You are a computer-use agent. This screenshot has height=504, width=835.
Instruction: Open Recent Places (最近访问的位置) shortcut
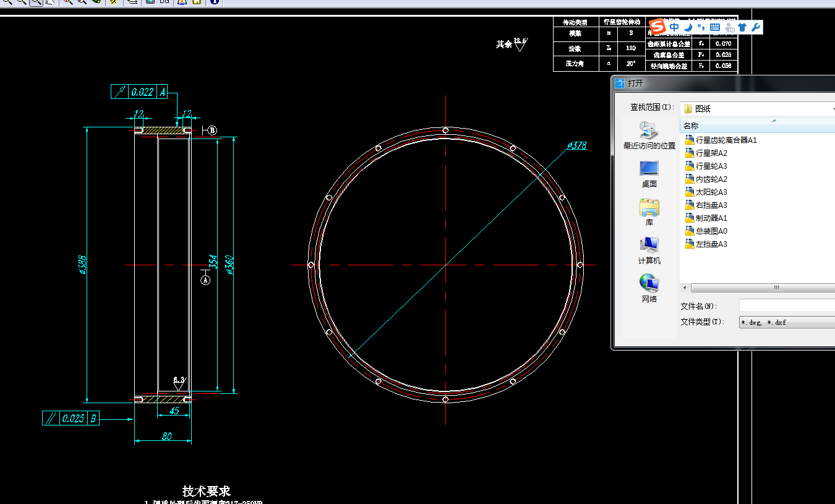click(x=649, y=135)
